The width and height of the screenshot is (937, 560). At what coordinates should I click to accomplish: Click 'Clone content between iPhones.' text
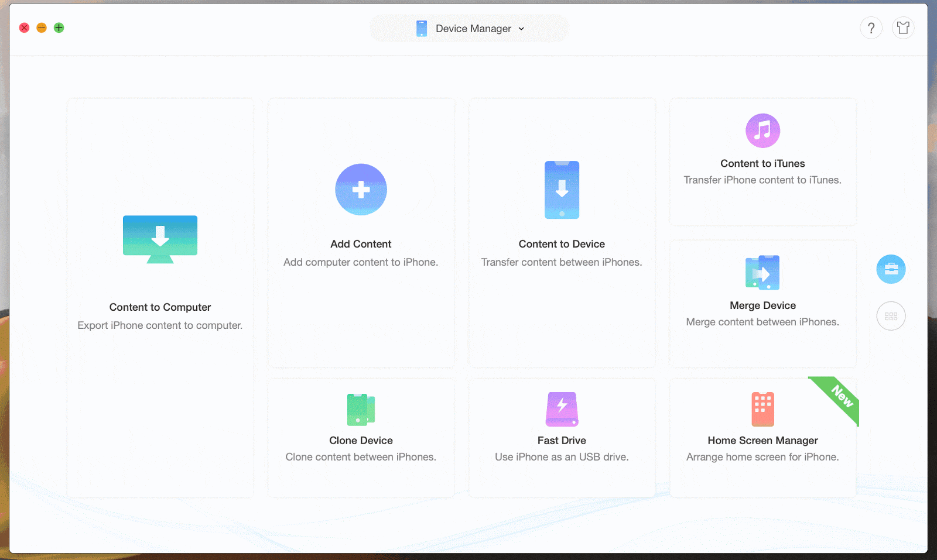(x=361, y=457)
